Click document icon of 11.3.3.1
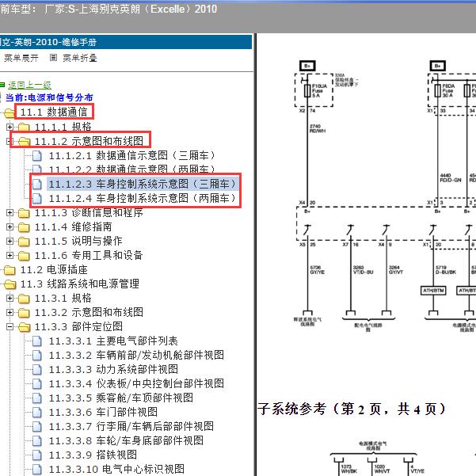Viewport: 476px width, 476px height. click(36, 341)
